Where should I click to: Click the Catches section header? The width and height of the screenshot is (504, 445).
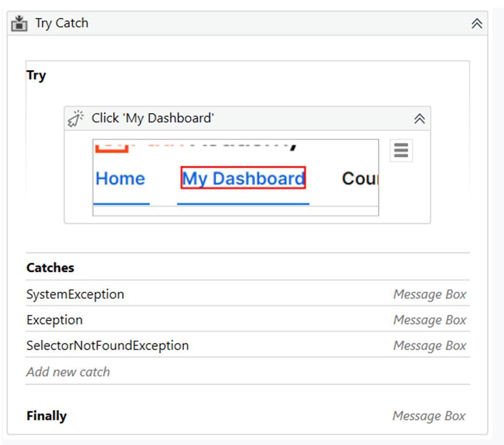click(x=49, y=267)
